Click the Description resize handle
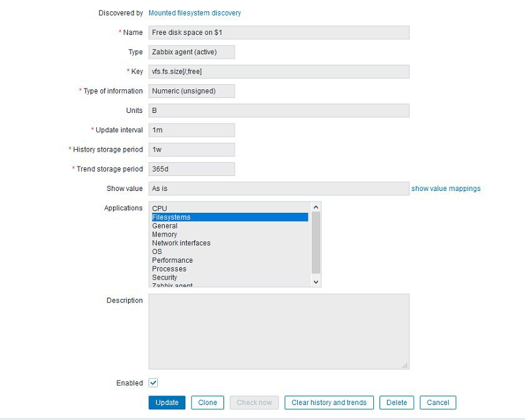The height and width of the screenshot is (420, 525). click(405, 366)
